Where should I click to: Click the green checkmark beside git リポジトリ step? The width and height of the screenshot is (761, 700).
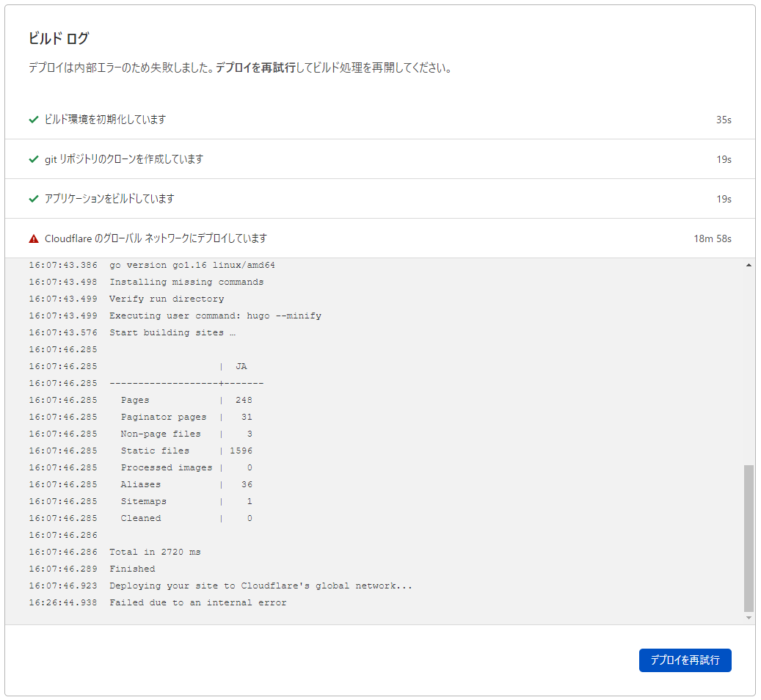click(33, 159)
